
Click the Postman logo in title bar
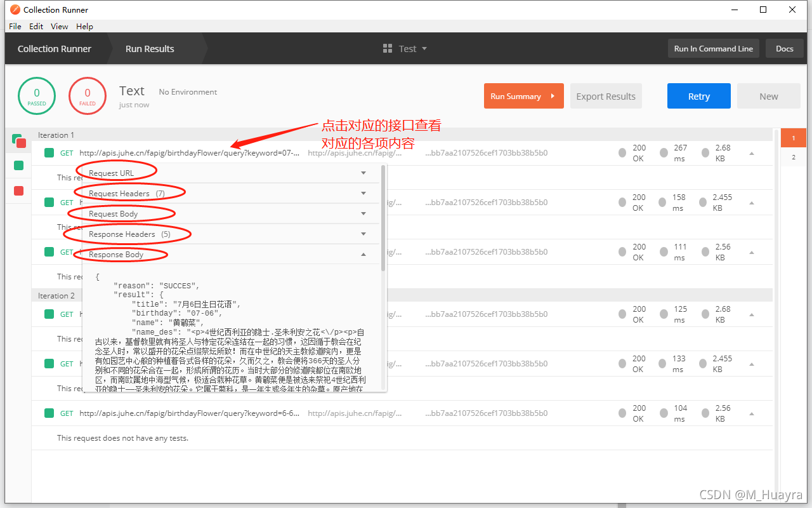[15, 10]
